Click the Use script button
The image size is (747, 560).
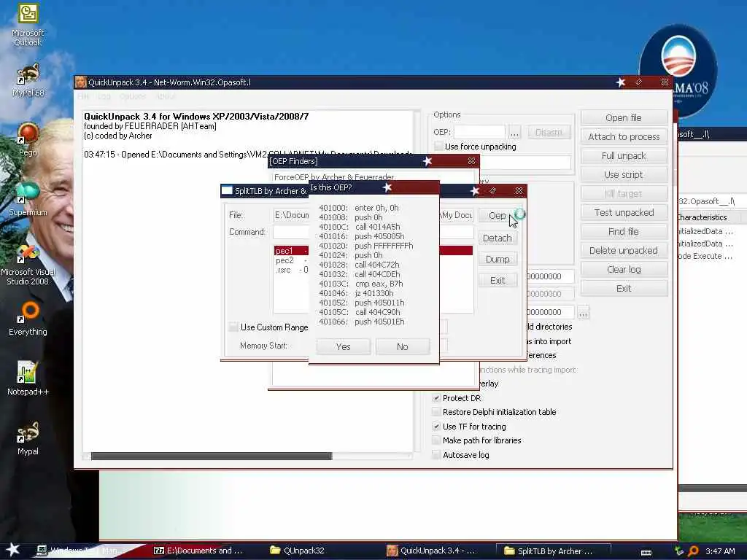pyautogui.click(x=624, y=175)
